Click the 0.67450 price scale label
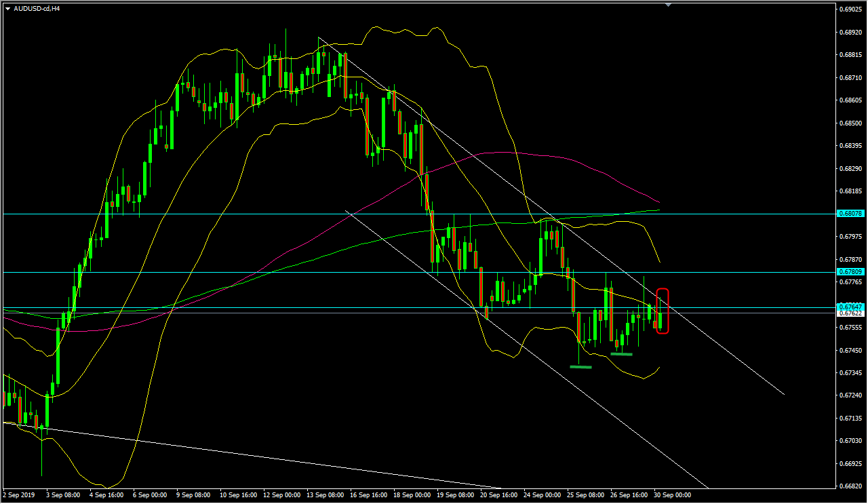Screen dimensions: 868x504 click(852, 351)
